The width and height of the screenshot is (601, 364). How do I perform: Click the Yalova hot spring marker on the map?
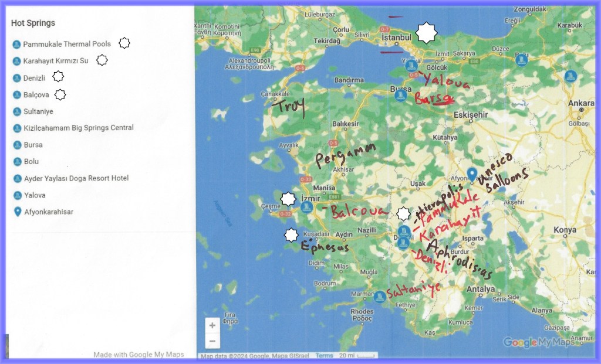point(412,65)
